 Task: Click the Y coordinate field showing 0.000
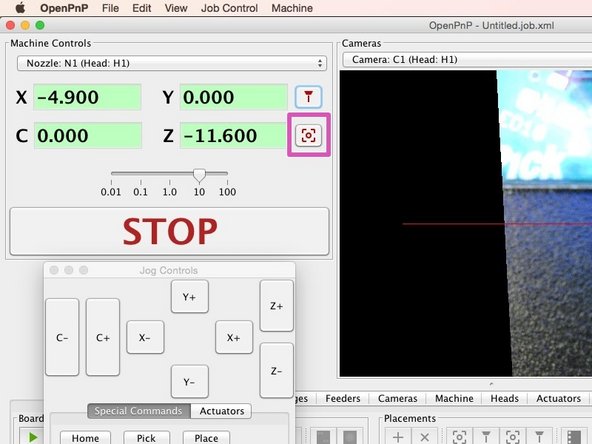click(x=233, y=97)
